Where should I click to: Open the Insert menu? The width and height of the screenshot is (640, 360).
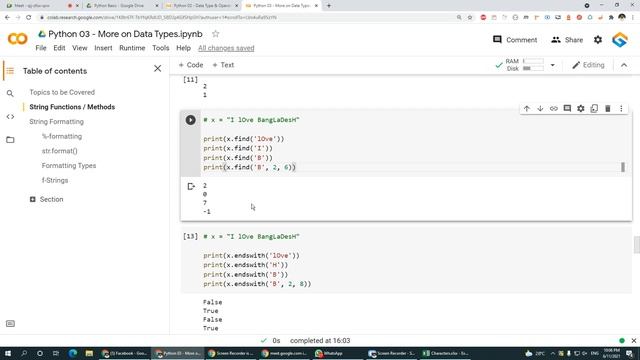[103, 48]
